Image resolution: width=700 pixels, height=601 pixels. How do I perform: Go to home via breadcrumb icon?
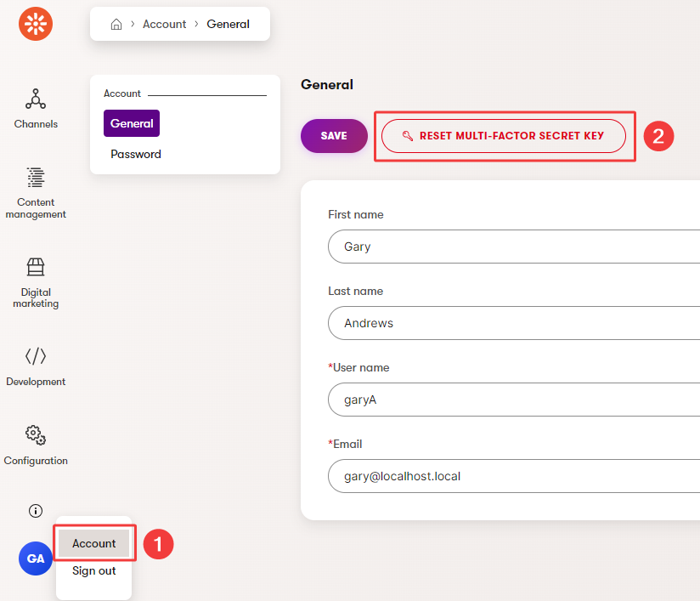pyautogui.click(x=116, y=25)
